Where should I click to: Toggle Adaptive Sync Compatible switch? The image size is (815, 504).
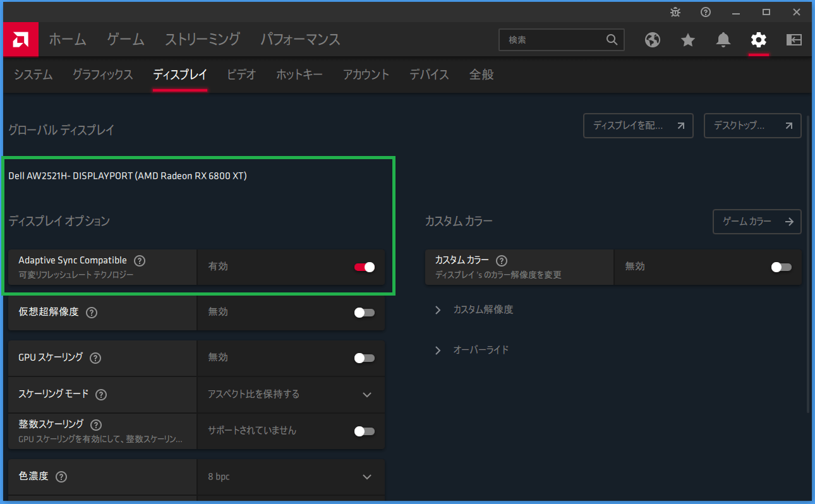pyautogui.click(x=365, y=267)
